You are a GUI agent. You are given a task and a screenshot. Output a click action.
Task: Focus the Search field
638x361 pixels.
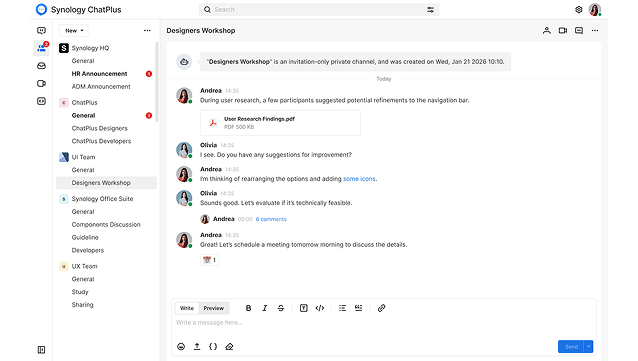click(x=319, y=9)
